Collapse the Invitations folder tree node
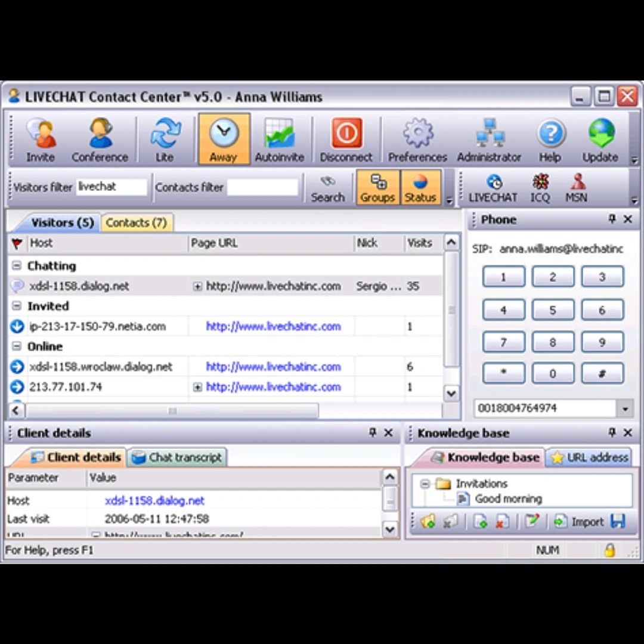Viewport: 644px width, 644px height. pos(425,484)
